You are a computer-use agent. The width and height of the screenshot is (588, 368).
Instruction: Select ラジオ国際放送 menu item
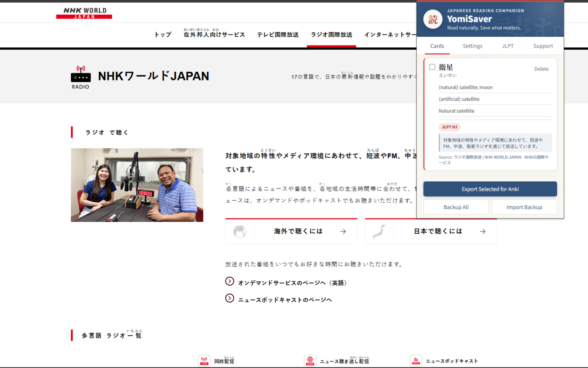(x=331, y=34)
